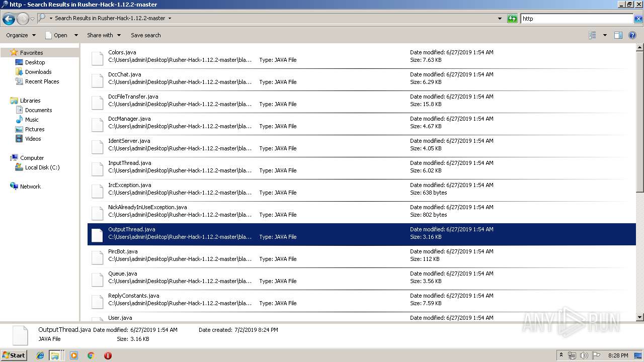Expand the view options dropdown arrow
644x362 pixels.
tap(605, 35)
